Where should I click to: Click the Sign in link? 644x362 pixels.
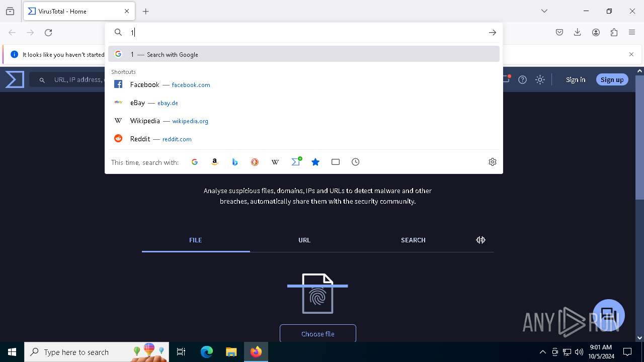tap(576, 79)
